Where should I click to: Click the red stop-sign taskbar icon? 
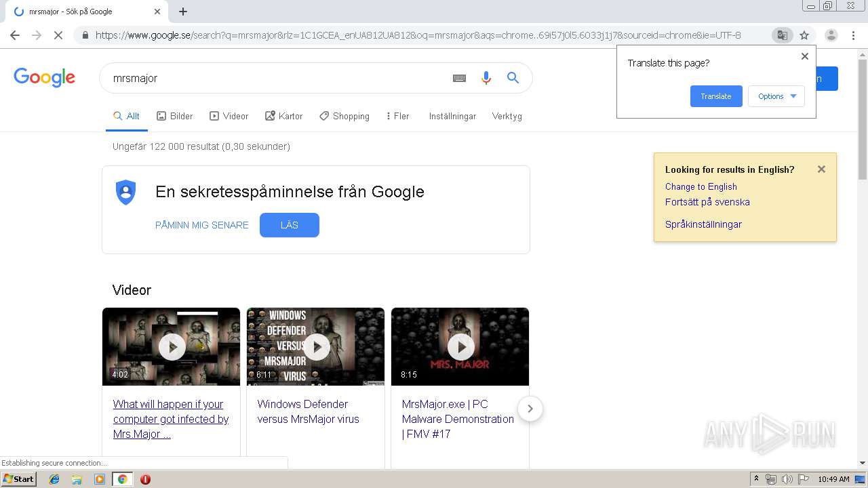(145, 479)
